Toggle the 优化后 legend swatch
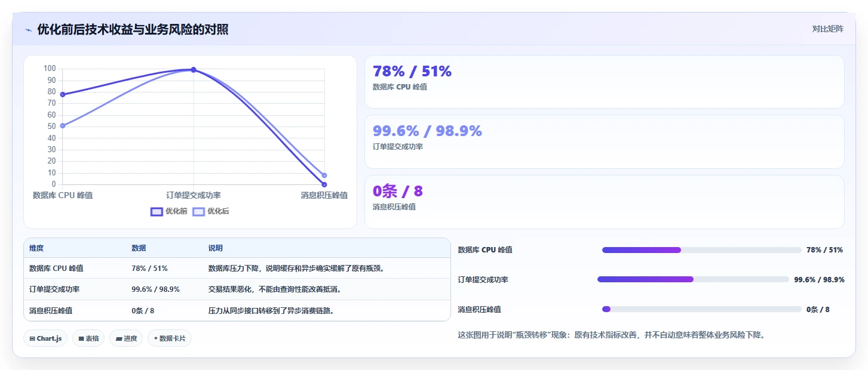Viewport: 868px width, 370px height. [198, 211]
